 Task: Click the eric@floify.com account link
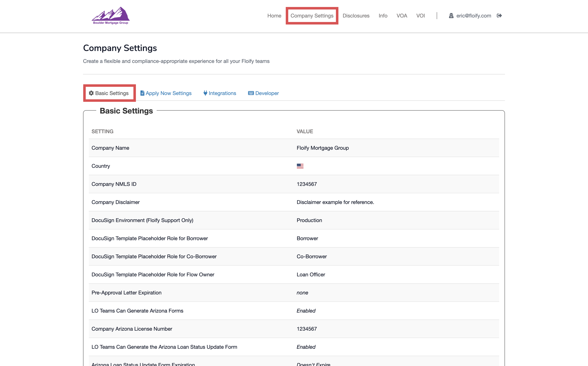tap(473, 16)
